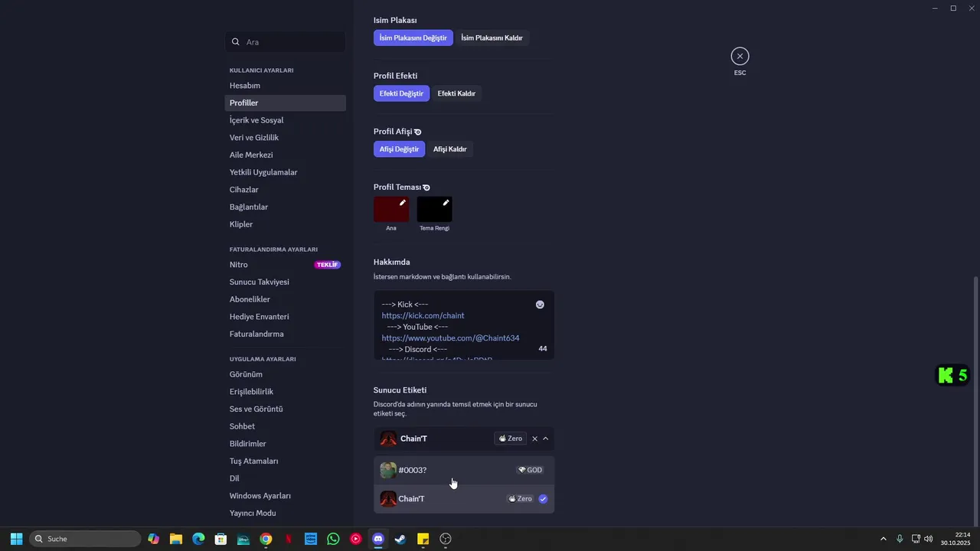Open Microsoft Store from the taskbar

pos(220,539)
